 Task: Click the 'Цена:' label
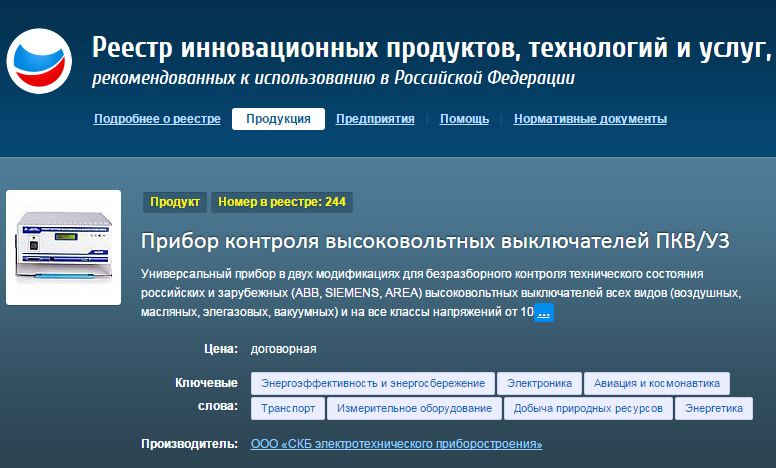tap(221, 349)
